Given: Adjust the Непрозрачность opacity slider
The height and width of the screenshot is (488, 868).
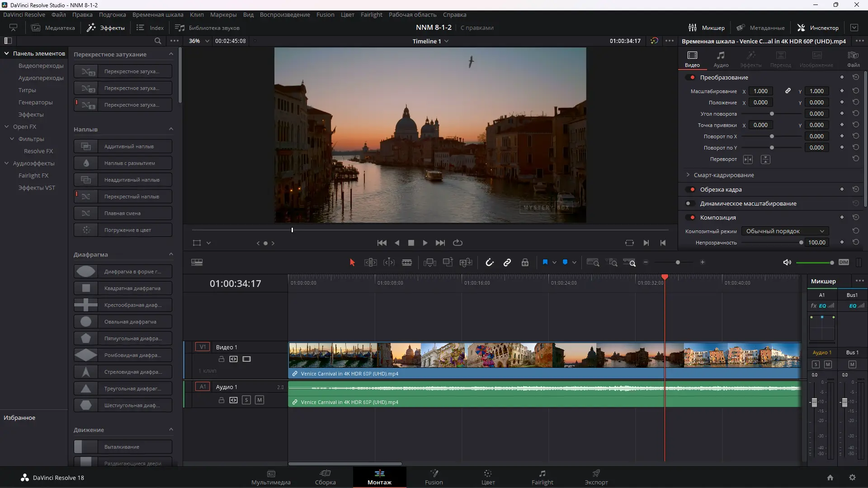Looking at the screenshot, I should point(801,243).
